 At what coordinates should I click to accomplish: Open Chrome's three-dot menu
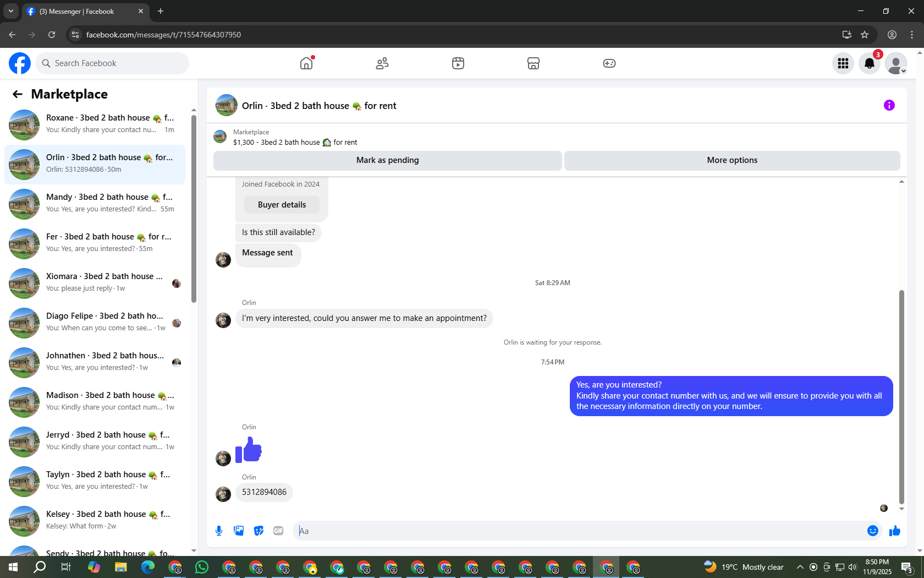click(912, 35)
